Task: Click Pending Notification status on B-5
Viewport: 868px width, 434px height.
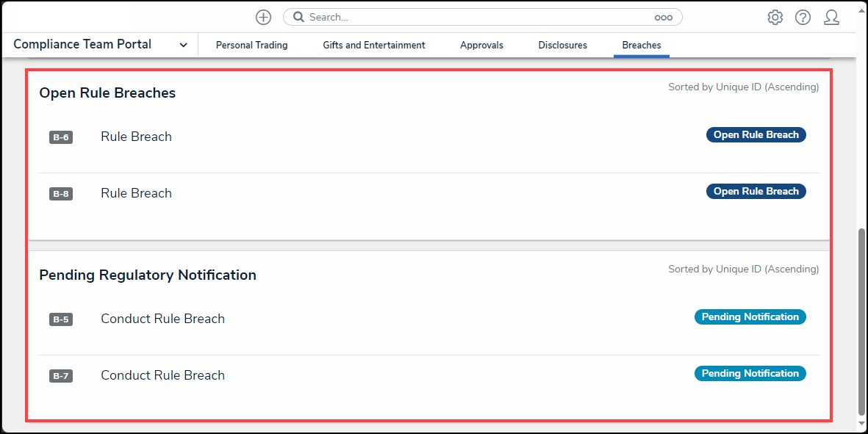Action: tap(750, 317)
